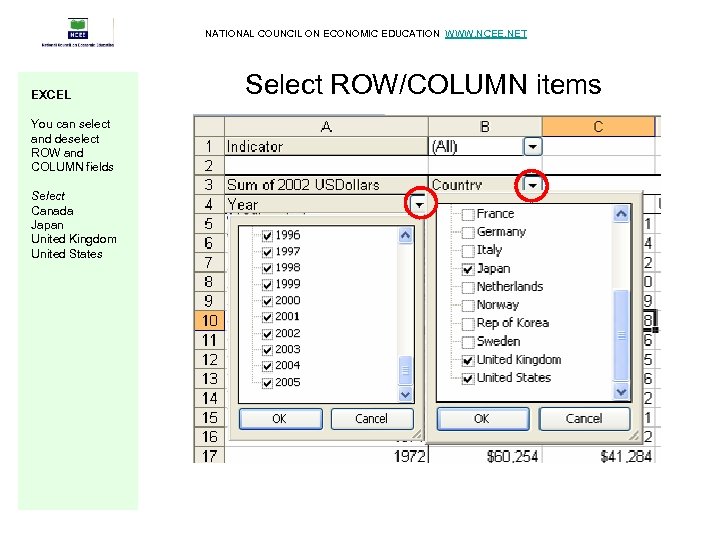Select row 17 header

209,456
